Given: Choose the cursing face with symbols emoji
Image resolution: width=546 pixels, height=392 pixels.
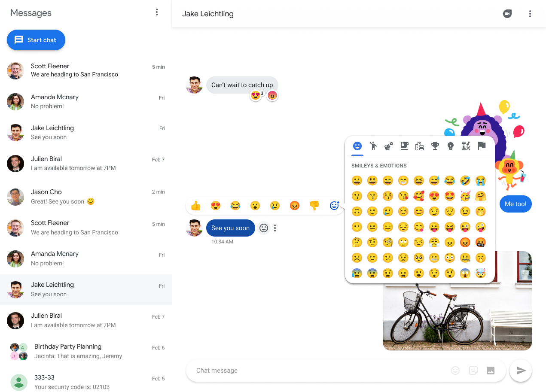Looking at the screenshot, I should tap(481, 243).
